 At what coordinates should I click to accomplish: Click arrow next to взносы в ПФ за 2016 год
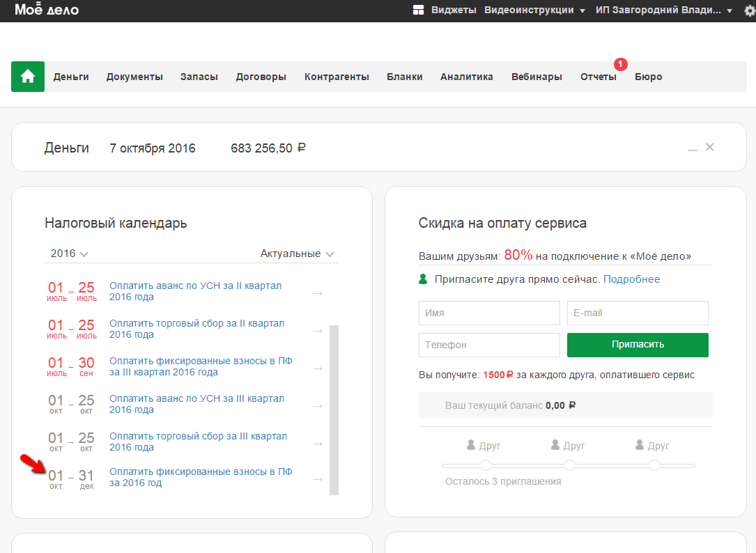point(318,479)
